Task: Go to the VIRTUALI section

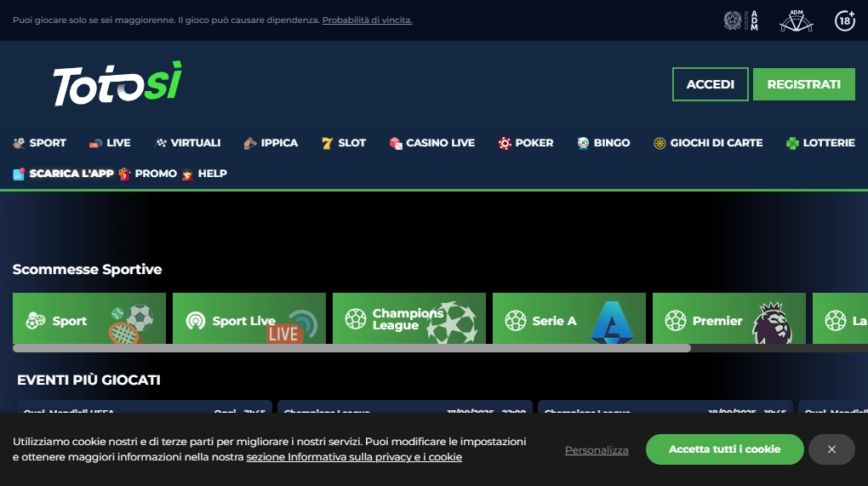Action: [188, 143]
